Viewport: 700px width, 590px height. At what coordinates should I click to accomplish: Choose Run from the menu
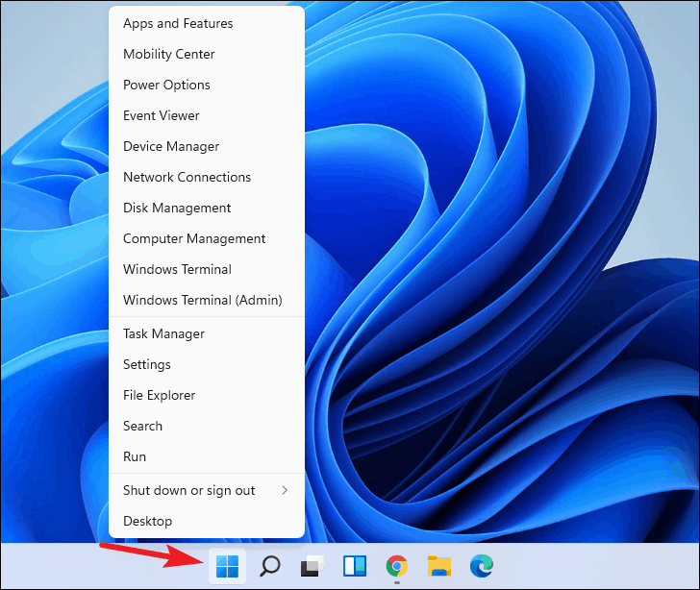135,456
